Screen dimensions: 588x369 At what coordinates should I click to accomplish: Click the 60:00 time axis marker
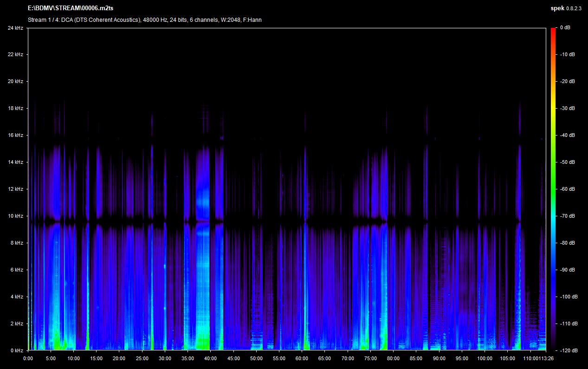(302, 358)
